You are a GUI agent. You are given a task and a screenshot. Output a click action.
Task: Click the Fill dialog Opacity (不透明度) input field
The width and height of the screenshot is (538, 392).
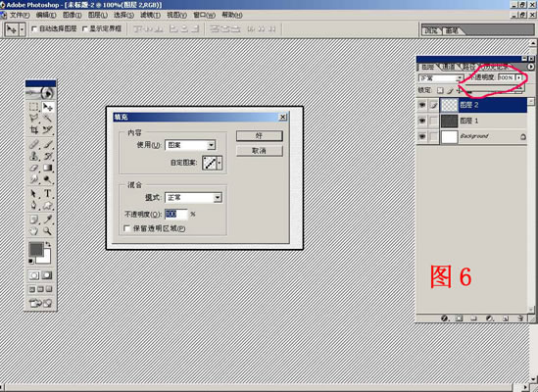click(x=176, y=215)
